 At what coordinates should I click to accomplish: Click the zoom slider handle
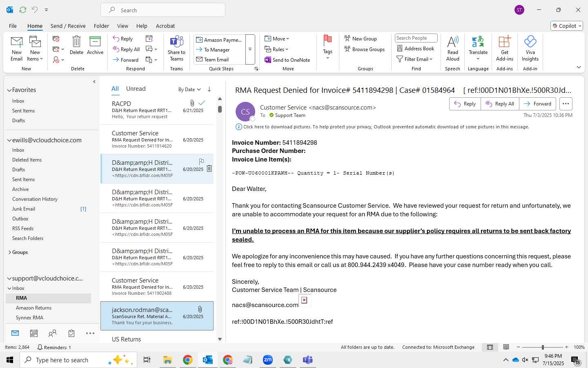[x=543, y=347]
